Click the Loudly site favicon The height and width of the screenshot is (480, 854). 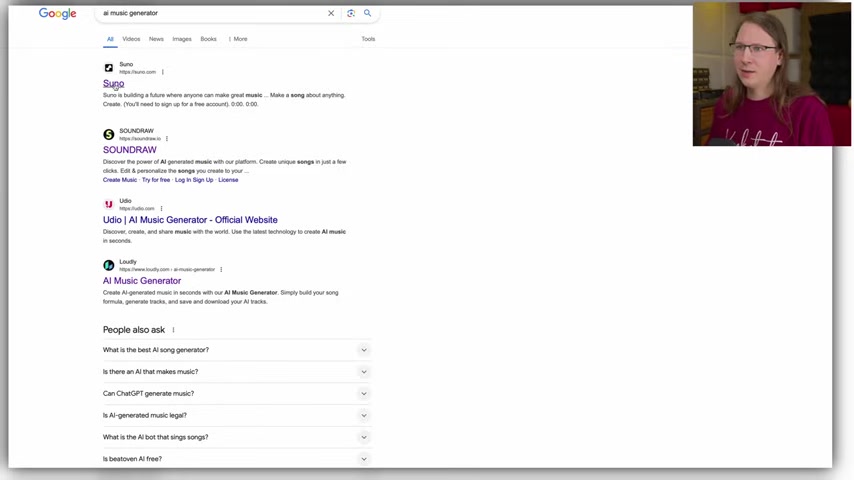(109, 265)
